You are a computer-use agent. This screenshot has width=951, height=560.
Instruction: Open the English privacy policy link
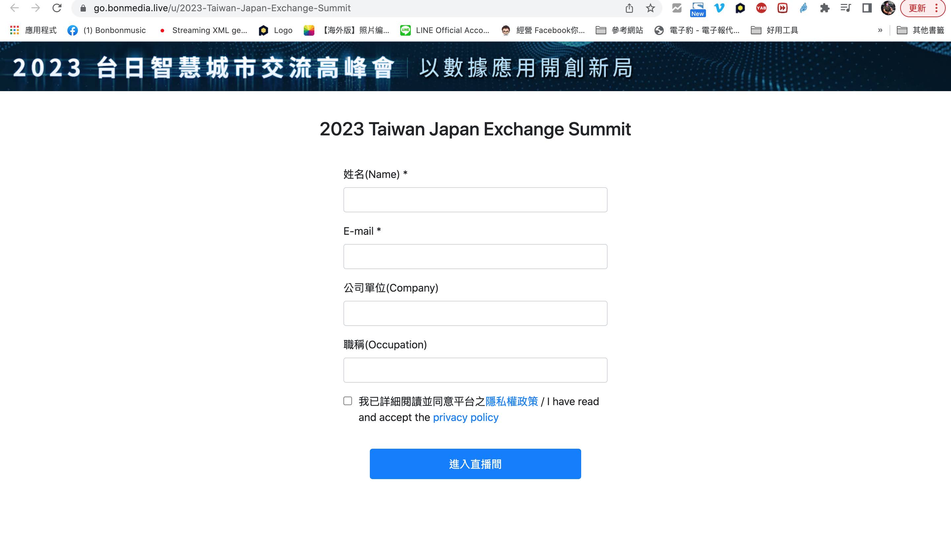(x=465, y=417)
